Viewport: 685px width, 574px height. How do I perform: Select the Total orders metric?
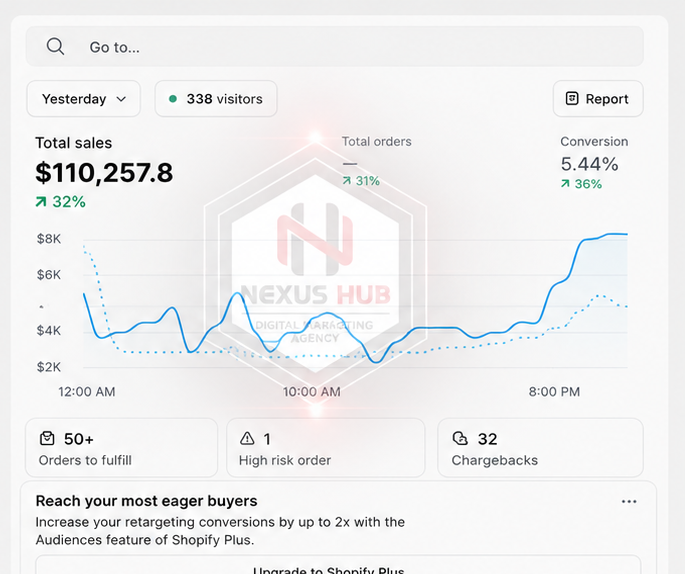pyautogui.click(x=377, y=161)
